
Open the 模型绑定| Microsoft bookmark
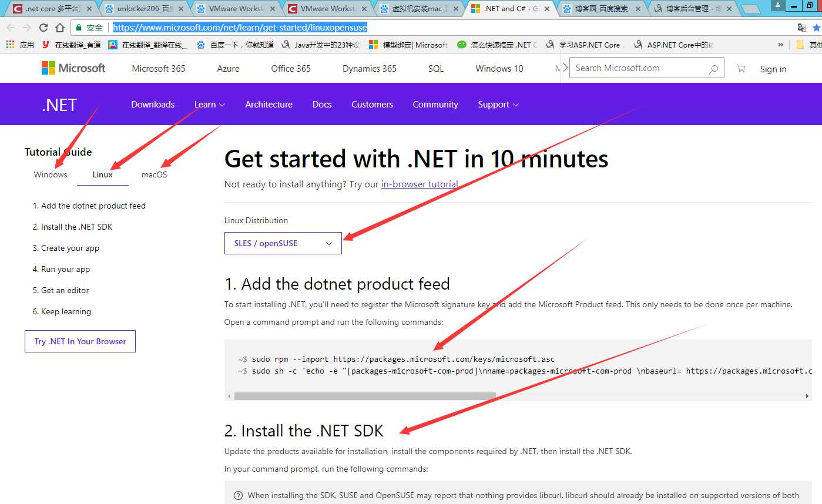pos(408,45)
